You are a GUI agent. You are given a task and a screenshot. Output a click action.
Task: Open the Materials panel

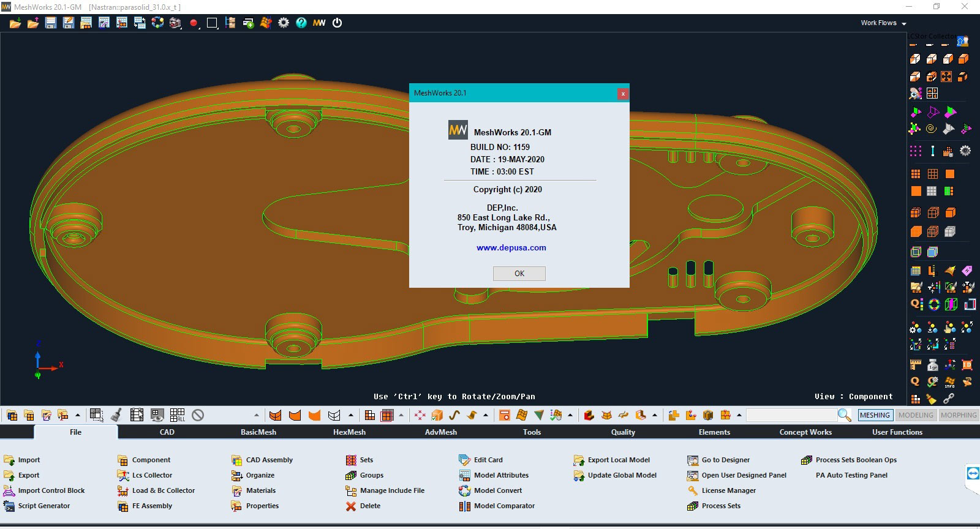254,490
